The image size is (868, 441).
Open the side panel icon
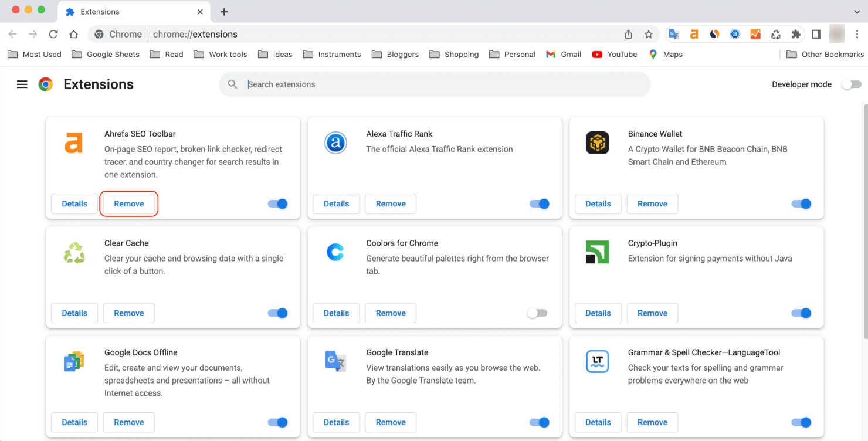[816, 35]
